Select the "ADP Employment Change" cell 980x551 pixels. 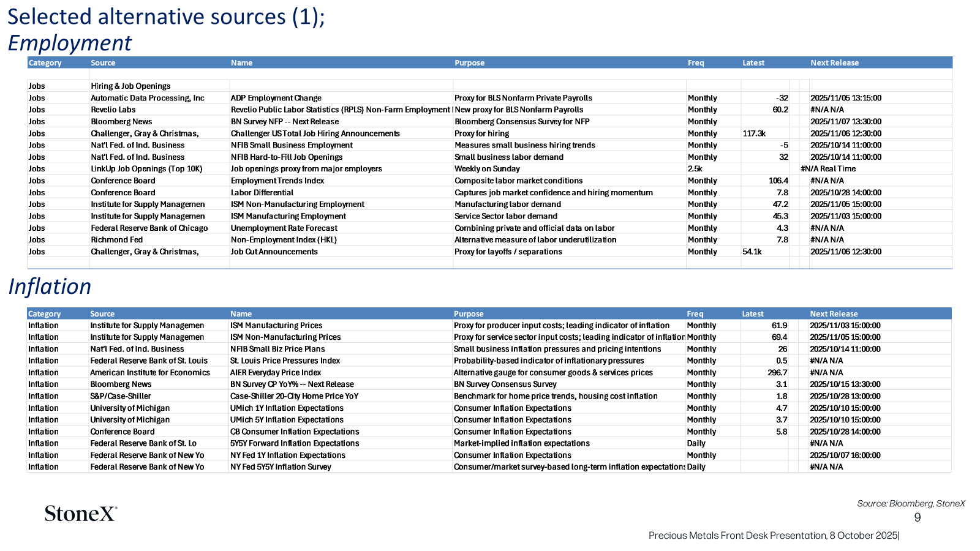coord(276,98)
